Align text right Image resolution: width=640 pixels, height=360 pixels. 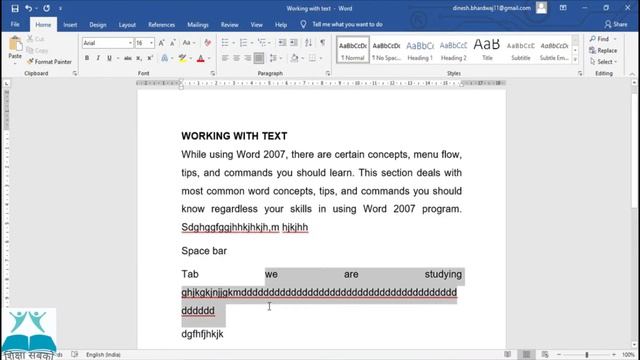point(248,58)
